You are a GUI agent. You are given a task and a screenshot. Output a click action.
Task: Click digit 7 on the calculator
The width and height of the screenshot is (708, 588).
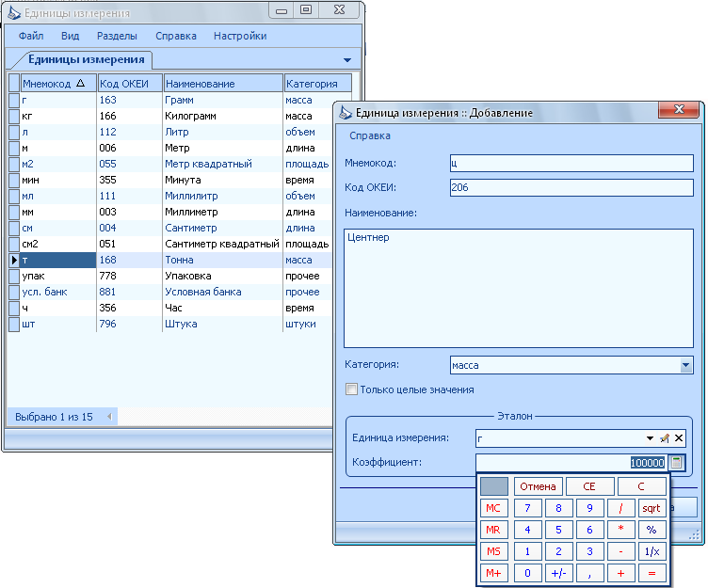click(x=527, y=508)
